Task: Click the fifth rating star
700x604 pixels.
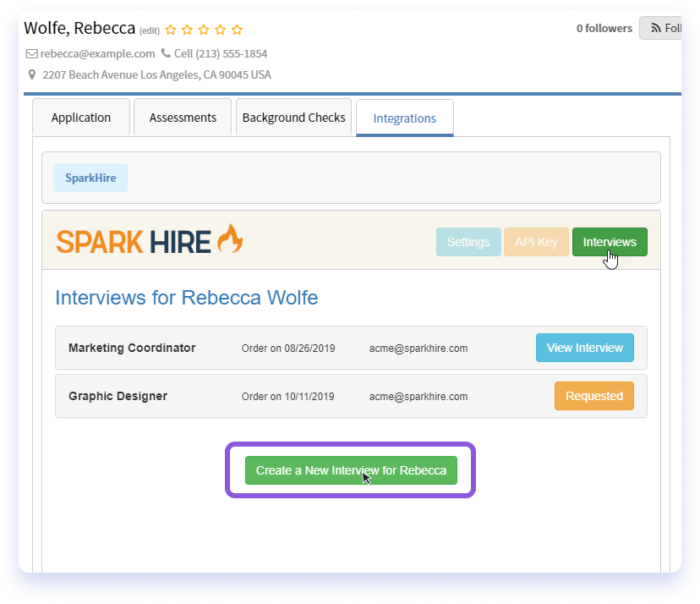Action: (x=237, y=30)
